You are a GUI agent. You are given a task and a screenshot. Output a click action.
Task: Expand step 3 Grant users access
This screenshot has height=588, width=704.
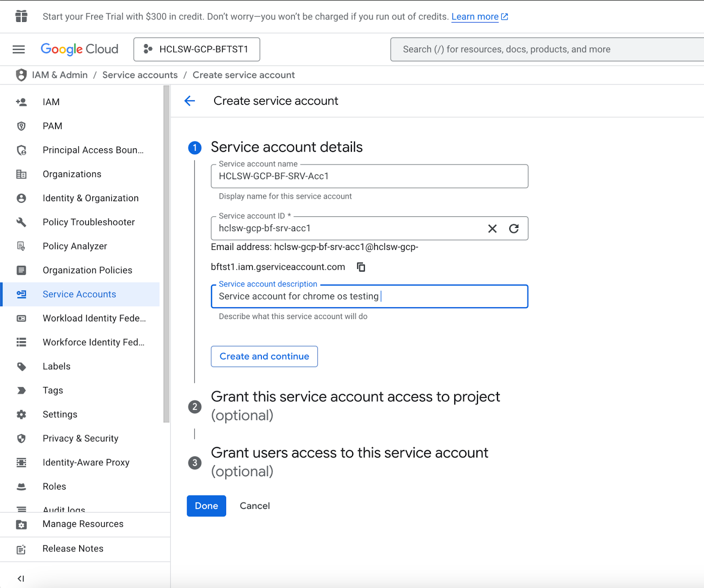coord(349,462)
